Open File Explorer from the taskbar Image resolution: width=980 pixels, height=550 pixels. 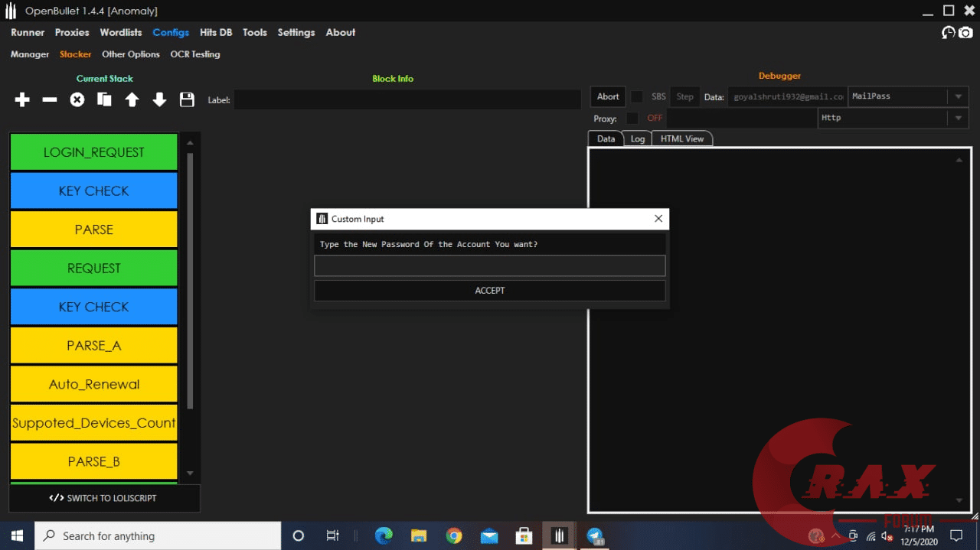point(419,535)
